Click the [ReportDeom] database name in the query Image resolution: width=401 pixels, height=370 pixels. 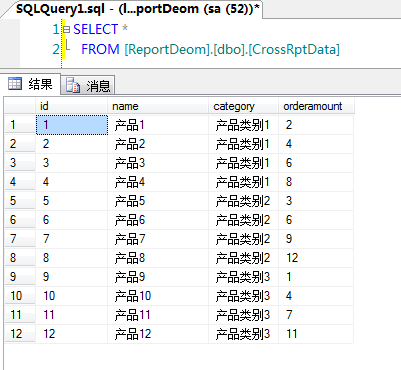(x=167, y=49)
